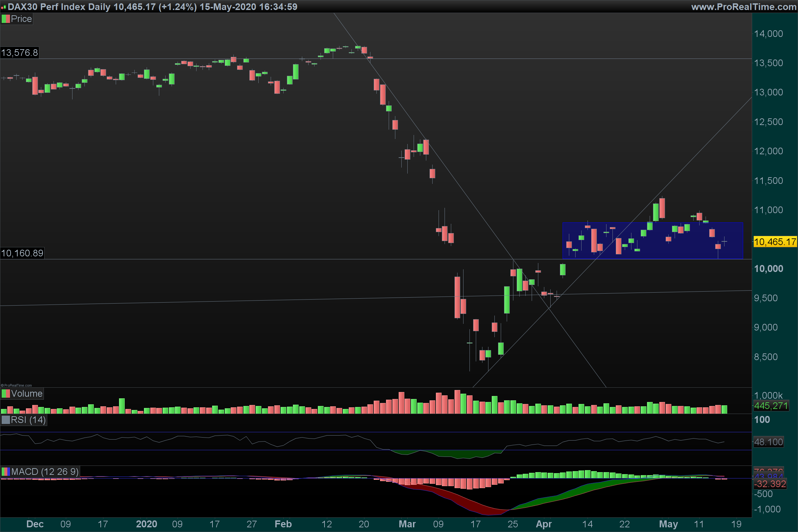Click the 48.100 RSI value tag
The image size is (798, 532).
tap(768, 442)
